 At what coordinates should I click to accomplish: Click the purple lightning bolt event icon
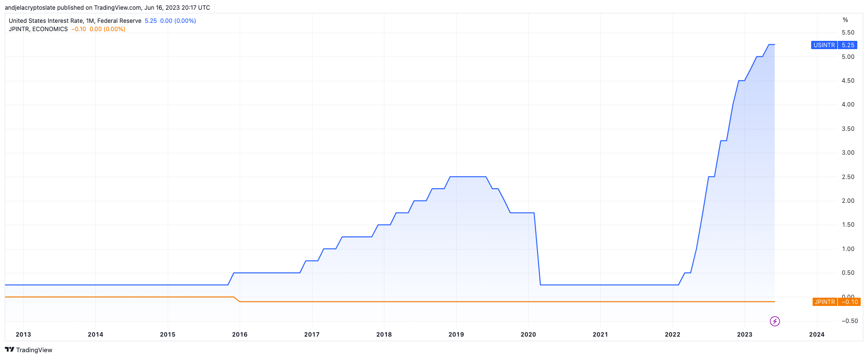coord(775,321)
